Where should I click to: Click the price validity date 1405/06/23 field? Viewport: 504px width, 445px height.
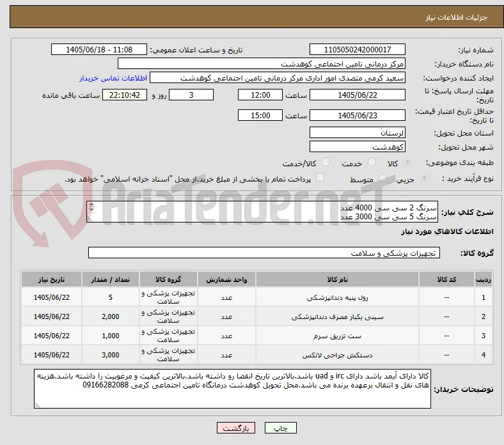pos(357,115)
